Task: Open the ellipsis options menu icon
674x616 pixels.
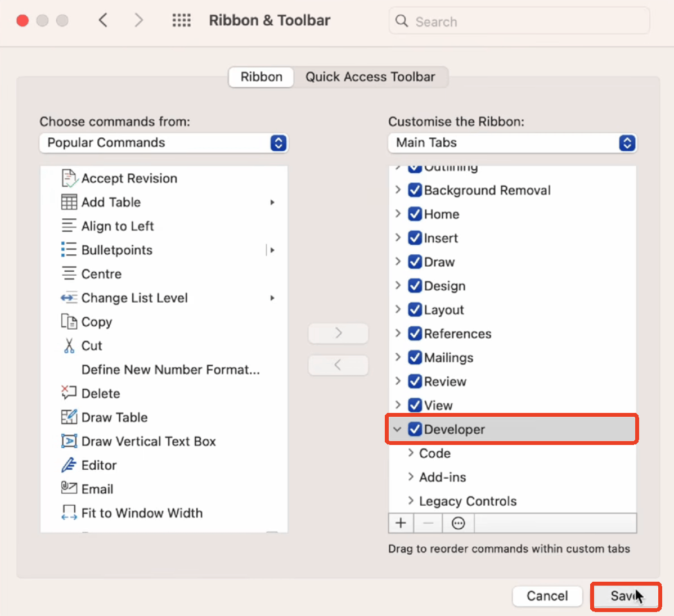Action: point(458,523)
